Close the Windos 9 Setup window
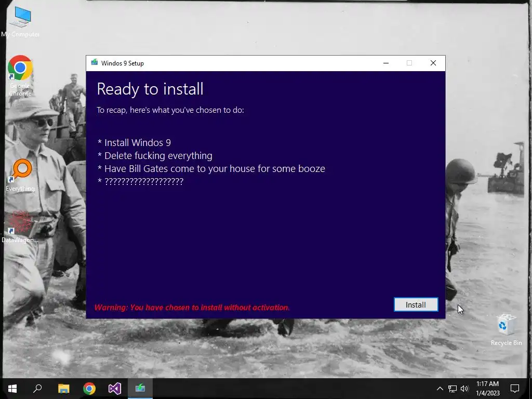 (x=433, y=63)
